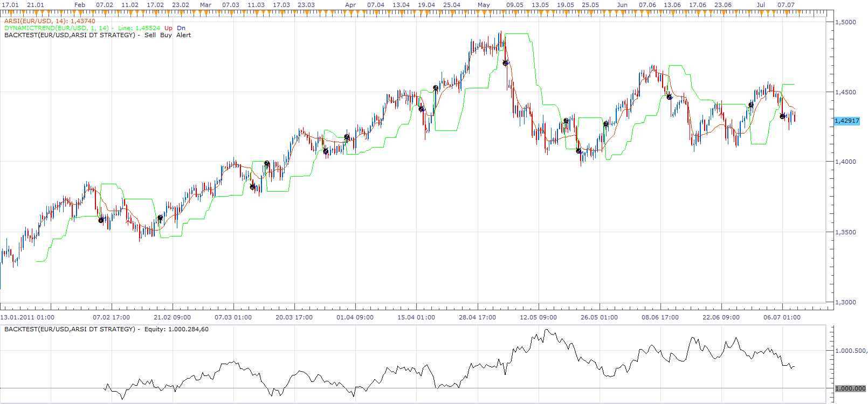Select the May label on the top timeline
868x404 pixels.
[x=484, y=5]
